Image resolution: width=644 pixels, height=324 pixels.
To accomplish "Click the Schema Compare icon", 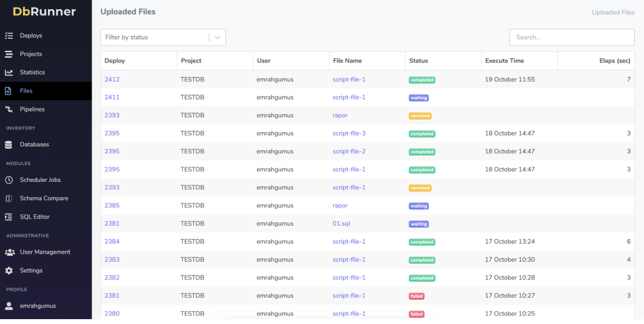I will pos(9,198).
